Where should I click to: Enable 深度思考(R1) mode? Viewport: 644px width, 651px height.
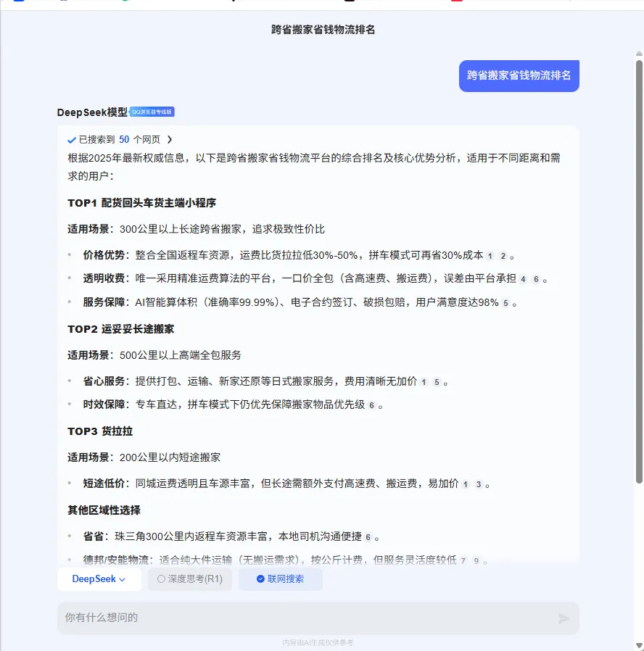coord(190,579)
